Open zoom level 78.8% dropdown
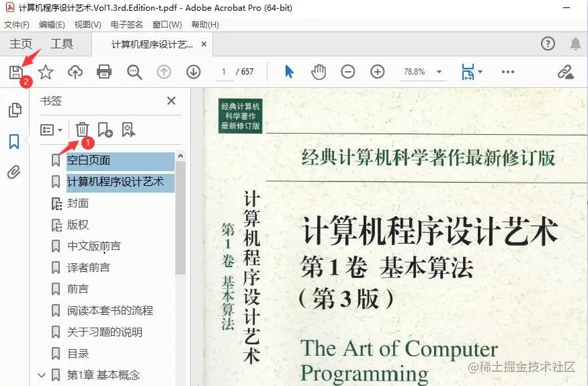Viewport: 588px width, 386px height. [439, 72]
